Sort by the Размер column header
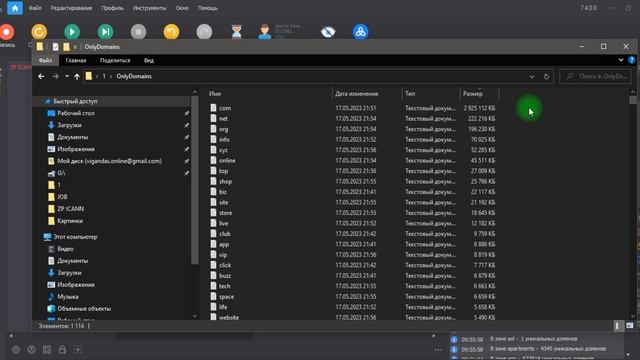640x360 pixels. (x=479, y=94)
